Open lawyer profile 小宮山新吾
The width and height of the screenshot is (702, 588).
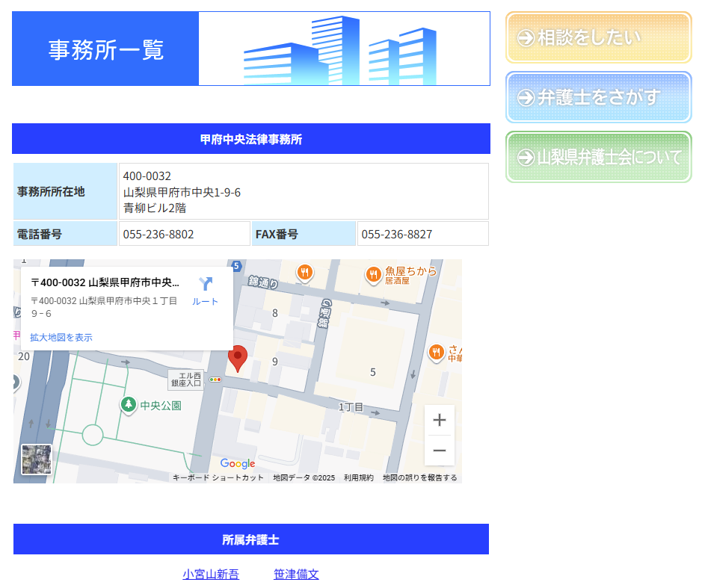211,575
